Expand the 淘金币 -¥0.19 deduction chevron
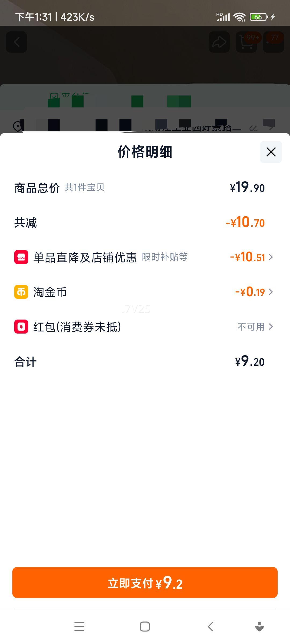This screenshot has width=290, height=644. pyautogui.click(x=271, y=292)
